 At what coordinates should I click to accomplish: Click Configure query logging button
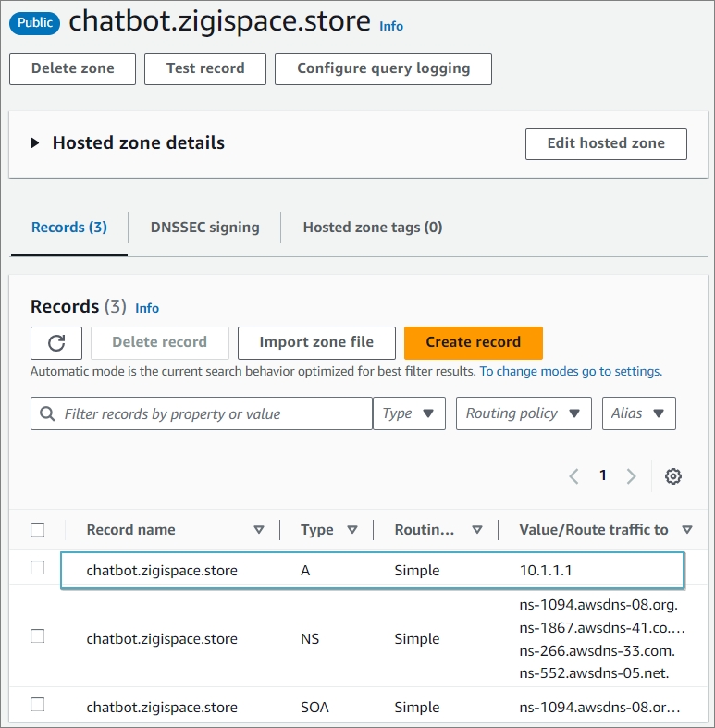point(384,68)
